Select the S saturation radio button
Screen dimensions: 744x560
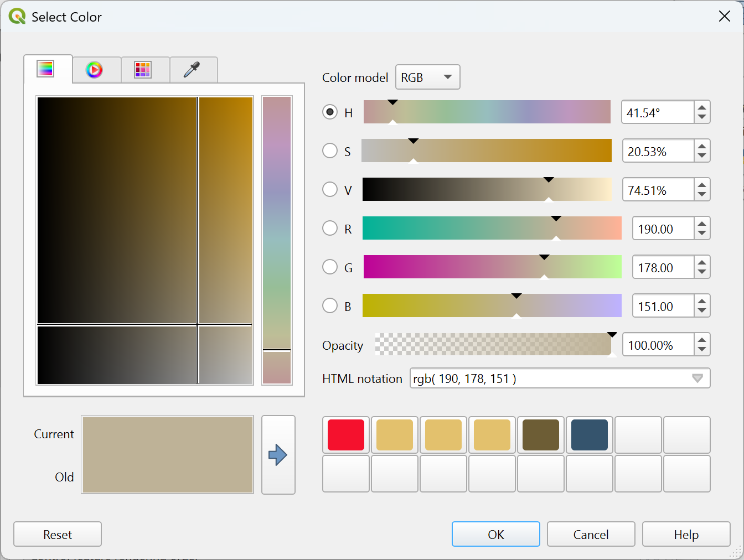[x=330, y=151]
